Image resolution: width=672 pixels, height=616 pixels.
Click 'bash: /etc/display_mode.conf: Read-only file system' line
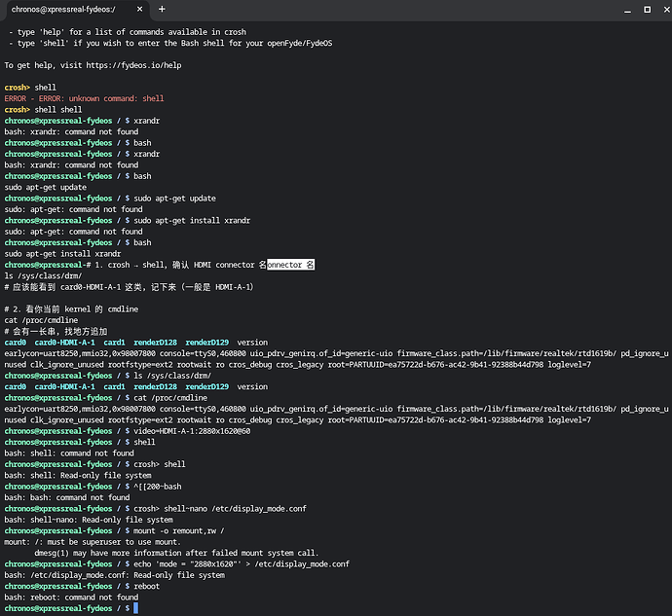click(x=114, y=575)
